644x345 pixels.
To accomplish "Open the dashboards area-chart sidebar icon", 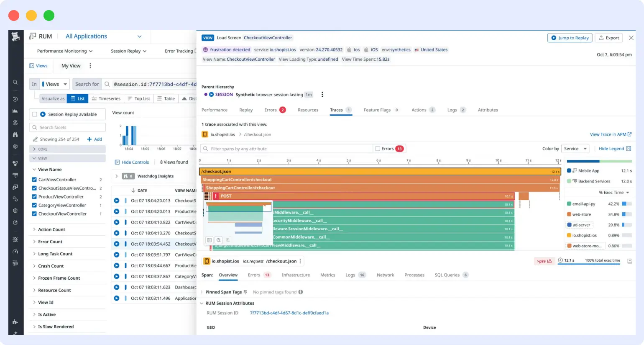I will pyautogui.click(x=15, y=111).
